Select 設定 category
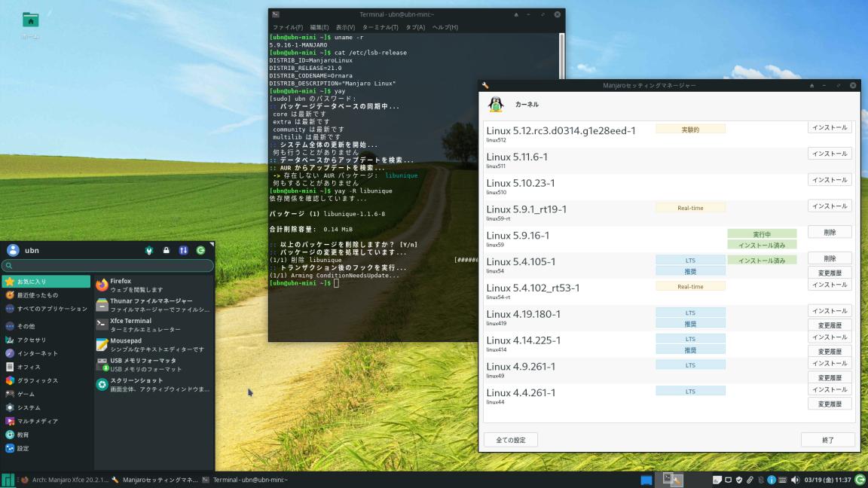Image resolution: width=868 pixels, height=488 pixels. (47, 448)
